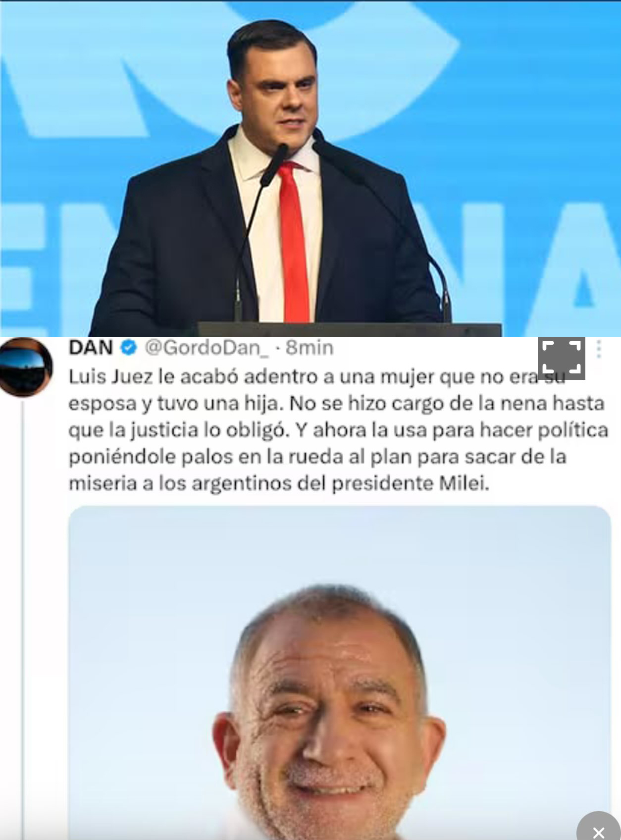Click the tweet line ending with "presidente Milei."
Screen dimensions: 621x840
(x=279, y=483)
